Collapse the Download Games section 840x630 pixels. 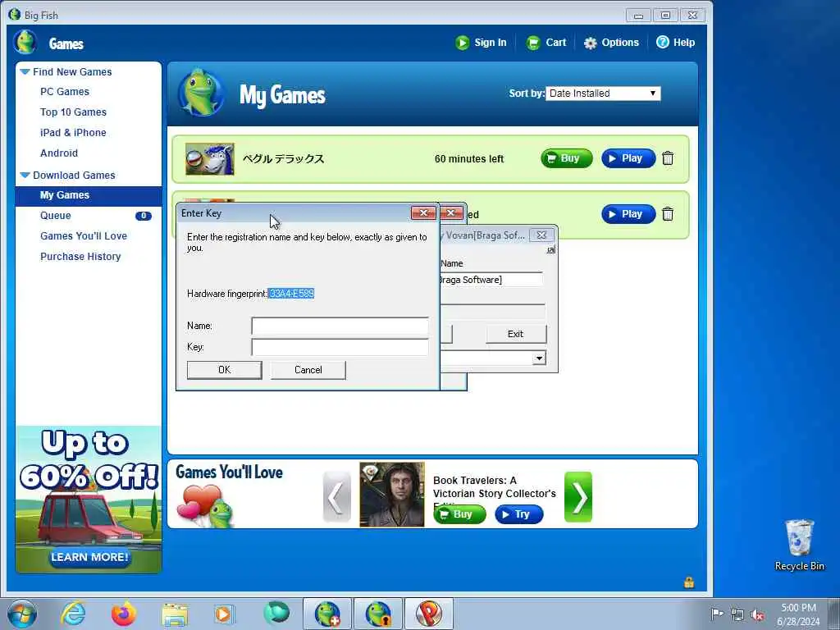[x=25, y=176]
